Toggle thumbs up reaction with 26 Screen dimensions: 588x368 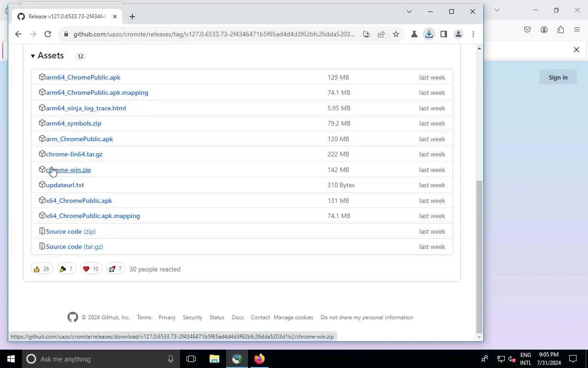[42, 269]
